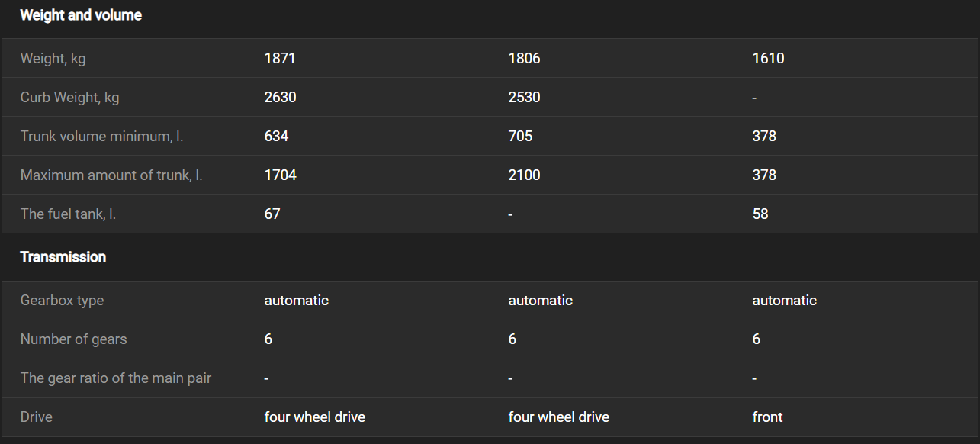The height and width of the screenshot is (444, 980).
Task: Click the Gearbox type label
Action: [x=62, y=301]
